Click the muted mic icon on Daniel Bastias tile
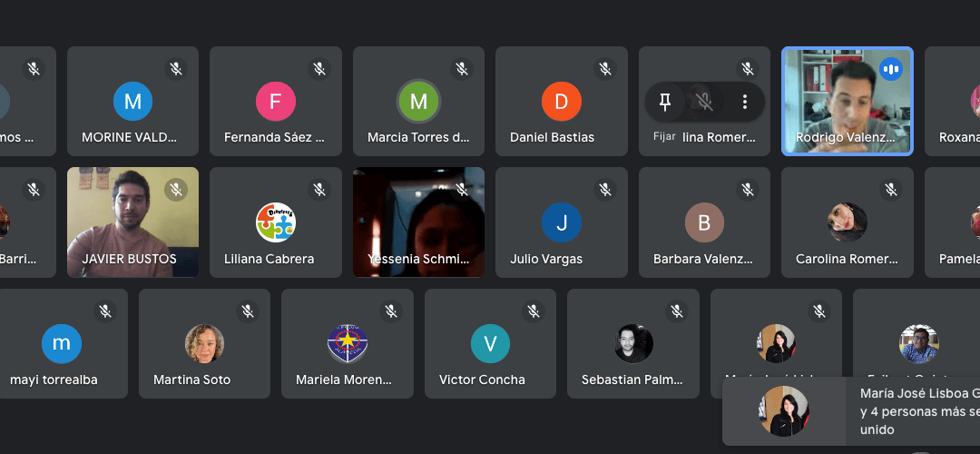Viewport: 980px width, 454px height. click(x=605, y=69)
